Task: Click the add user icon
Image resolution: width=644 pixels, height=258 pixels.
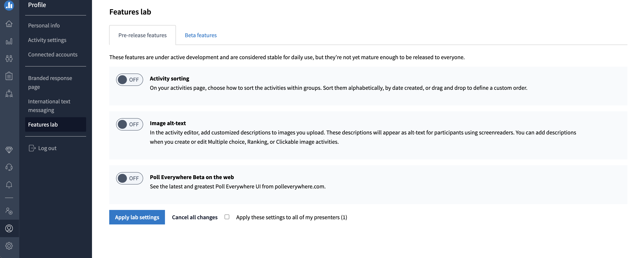Action: (9, 211)
